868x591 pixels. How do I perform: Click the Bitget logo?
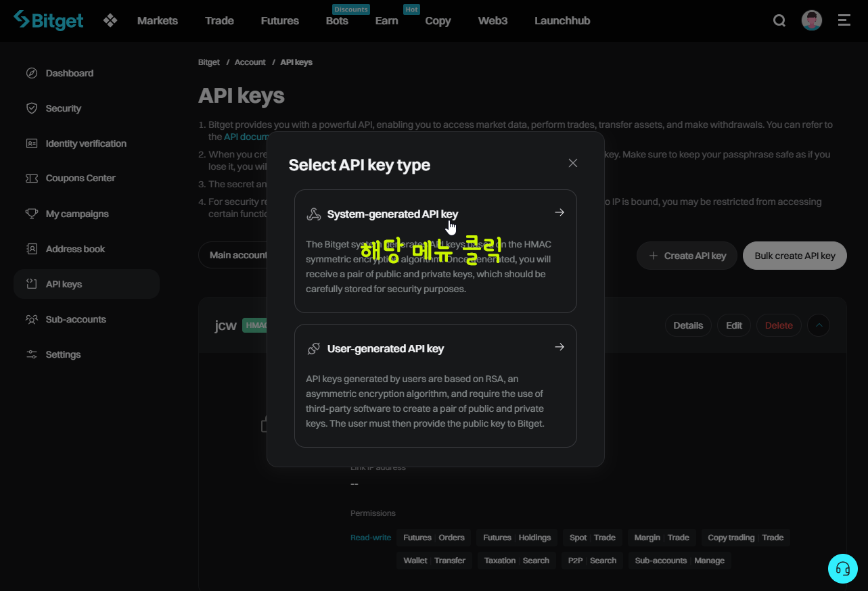(49, 20)
